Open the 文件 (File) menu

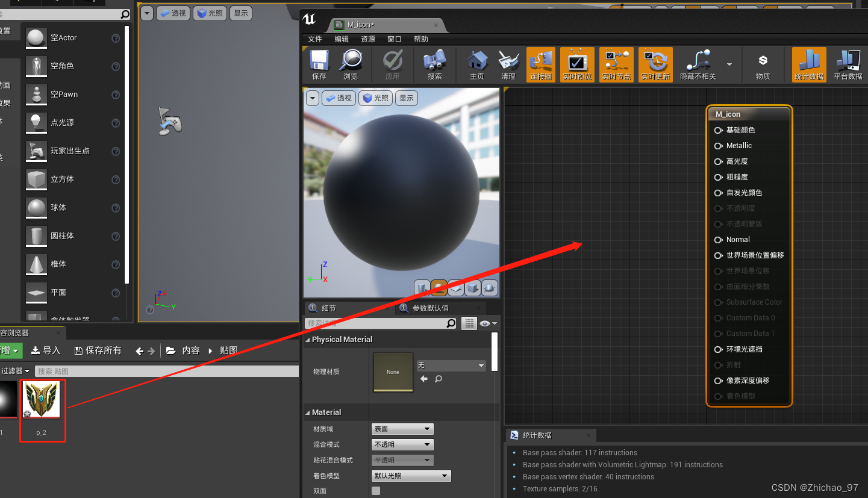[x=315, y=39]
